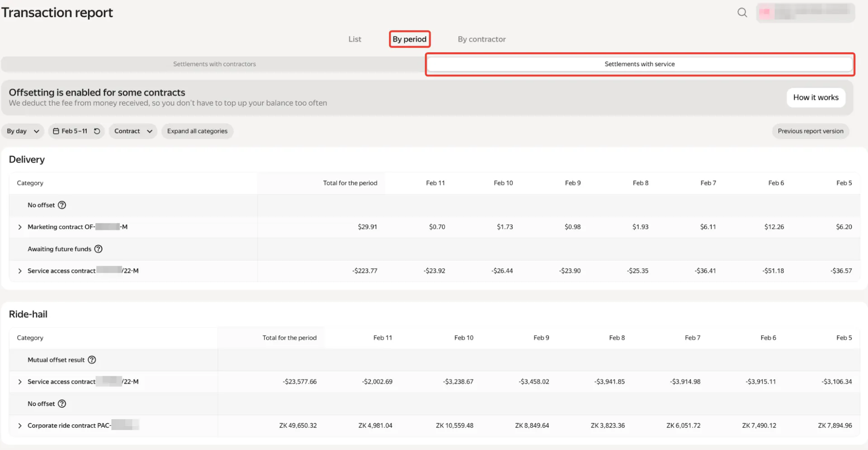Image resolution: width=868 pixels, height=450 pixels.
Task: Click the Ride-hail section heading
Action: (x=28, y=314)
